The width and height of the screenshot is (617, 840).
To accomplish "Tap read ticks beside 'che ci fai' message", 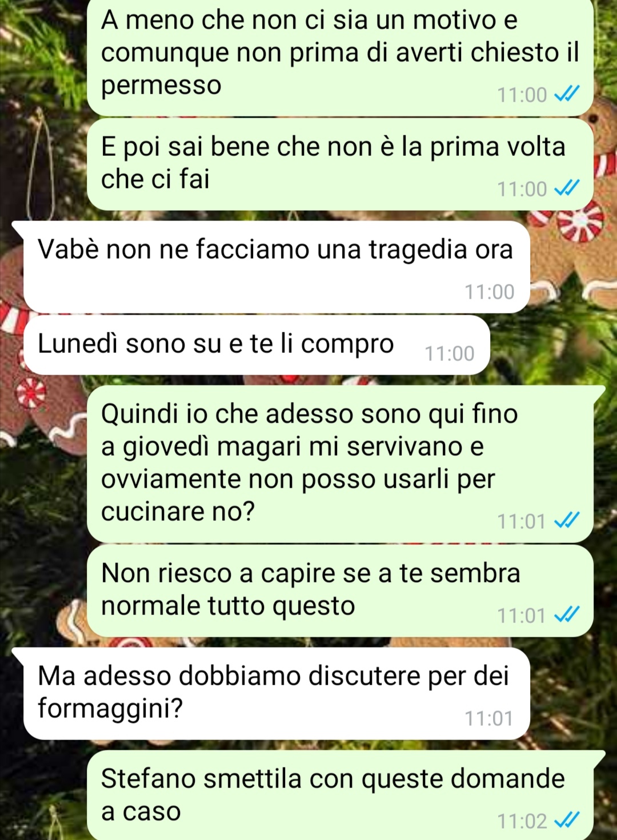I will tap(568, 187).
